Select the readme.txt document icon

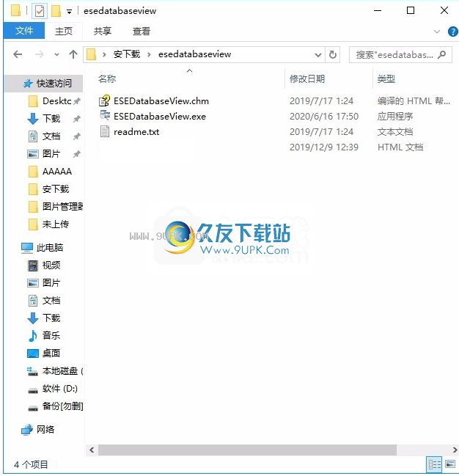pyautogui.click(x=105, y=131)
